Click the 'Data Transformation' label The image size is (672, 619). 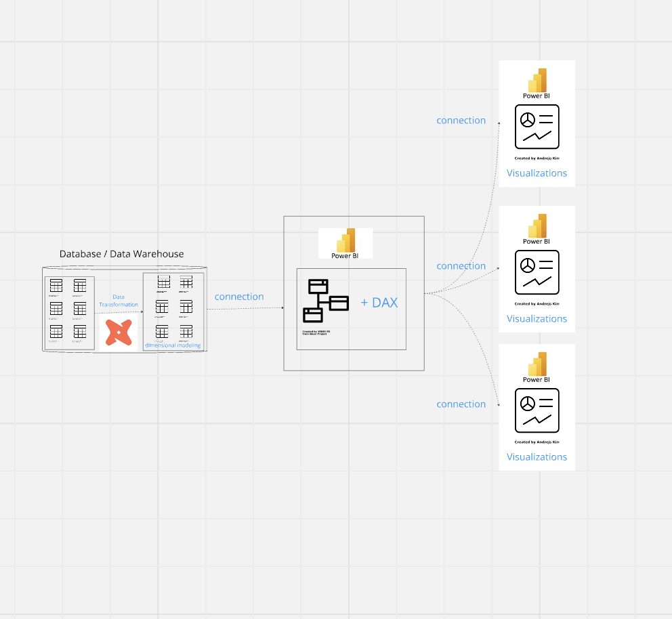(x=119, y=301)
